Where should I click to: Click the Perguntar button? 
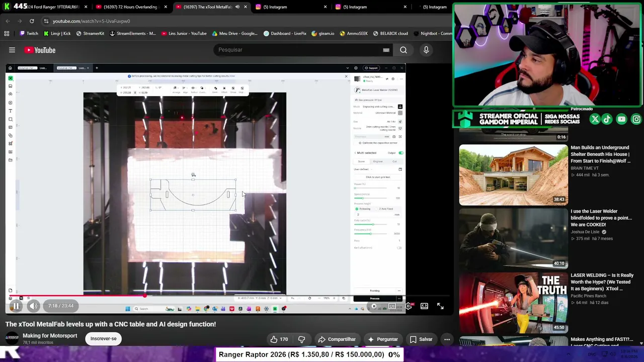point(382,339)
